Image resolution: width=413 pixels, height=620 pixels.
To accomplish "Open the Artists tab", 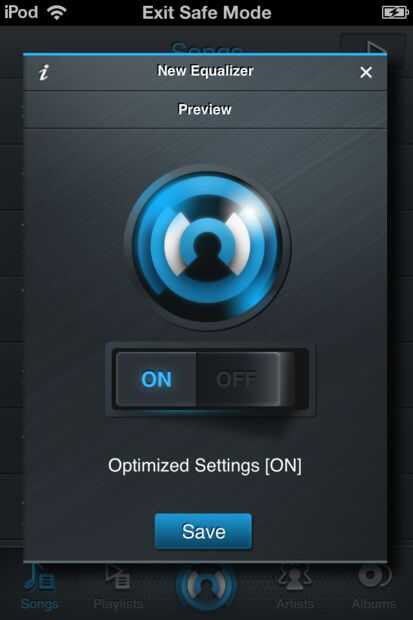I will [295, 588].
